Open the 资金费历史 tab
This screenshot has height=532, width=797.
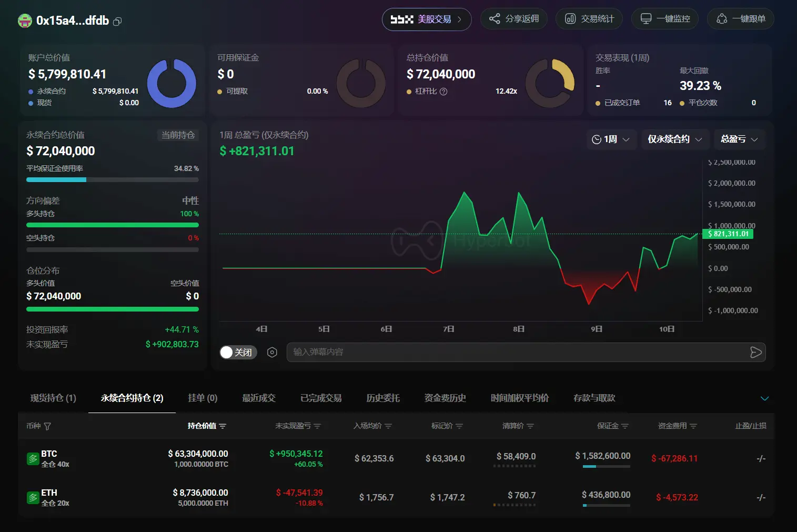tap(445, 398)
